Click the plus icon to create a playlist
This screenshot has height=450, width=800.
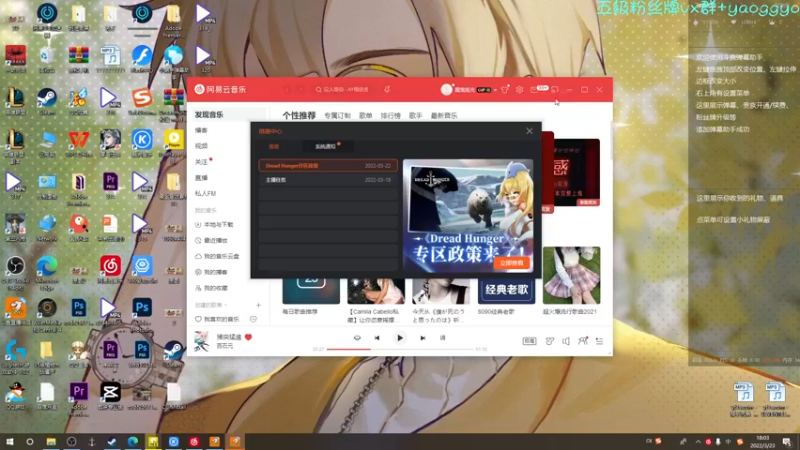click(x=258, y=305)
